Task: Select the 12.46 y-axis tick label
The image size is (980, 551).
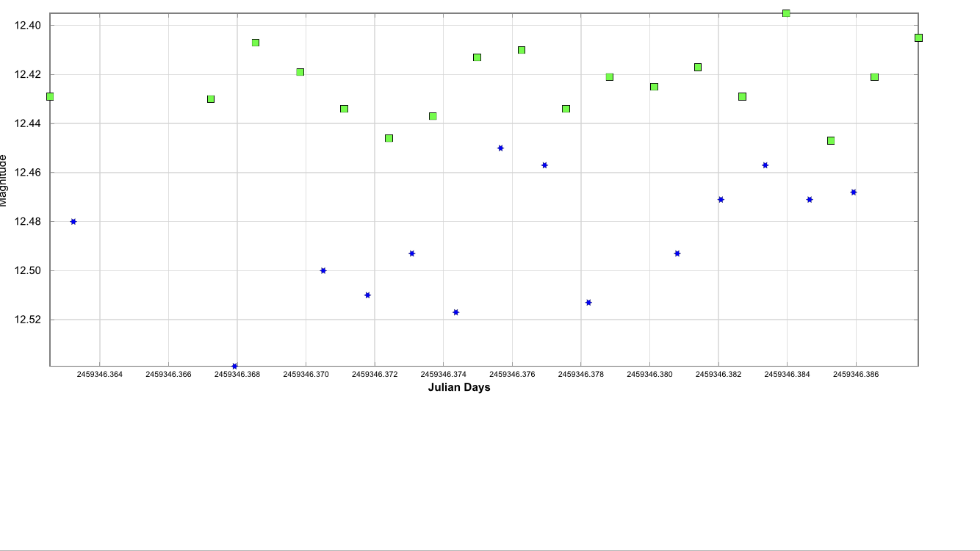Action: tap(28, 173)
